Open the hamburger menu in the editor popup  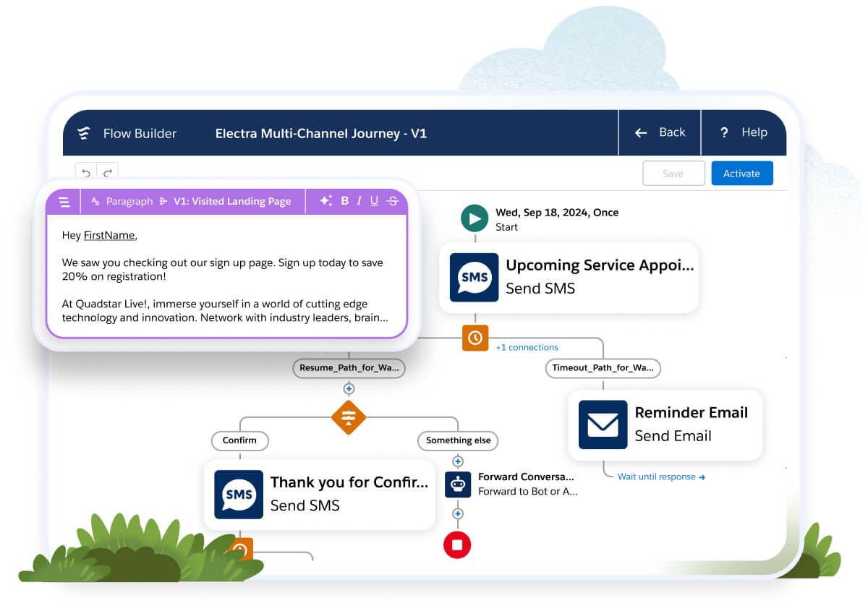[x=63, y=201]
